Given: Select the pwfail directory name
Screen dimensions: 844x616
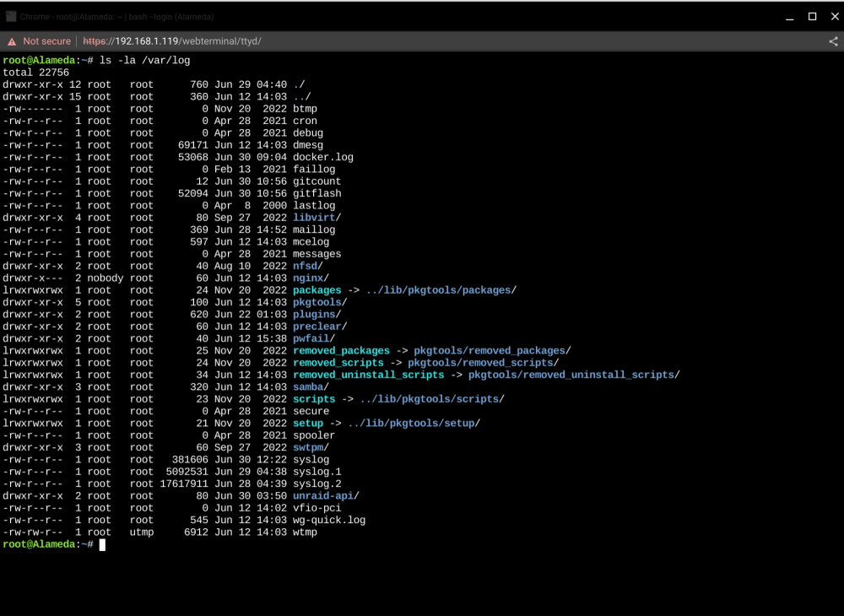Looking at the screenshot, I should coord(311,339).
